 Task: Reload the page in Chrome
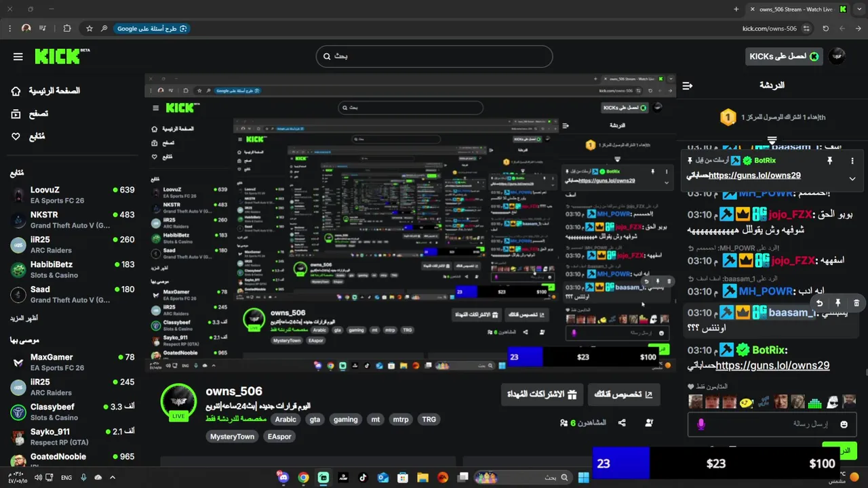pos(825,28)
